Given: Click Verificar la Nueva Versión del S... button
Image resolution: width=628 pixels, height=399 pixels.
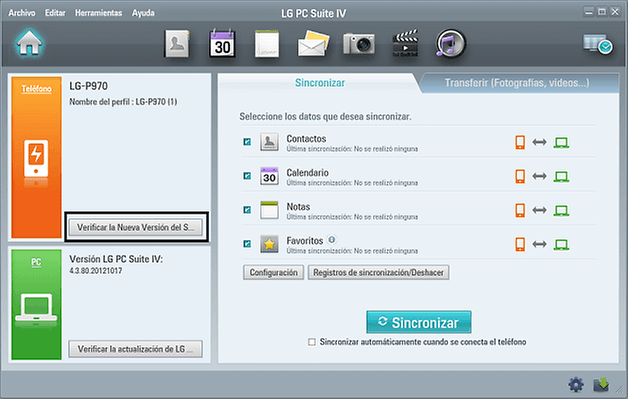Looking at the screenshot, I should [x=135, y=228].
